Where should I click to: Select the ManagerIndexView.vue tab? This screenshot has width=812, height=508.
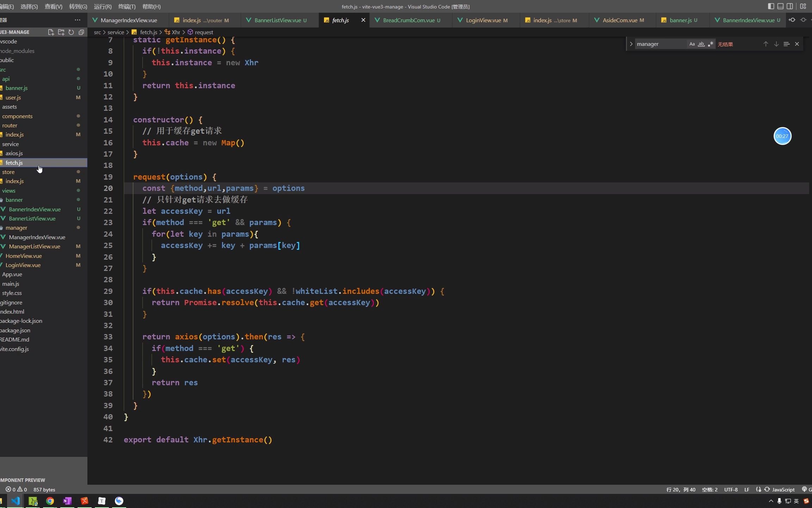click(129, 20)
